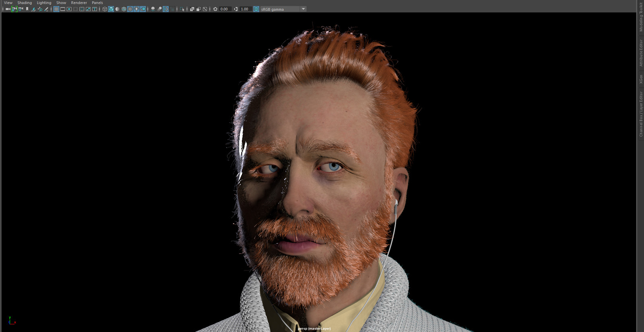Image resolution: width=644 pixels, height=332 pixels.
Task: Click the Bookmarks icon
Action: [27, 9]
